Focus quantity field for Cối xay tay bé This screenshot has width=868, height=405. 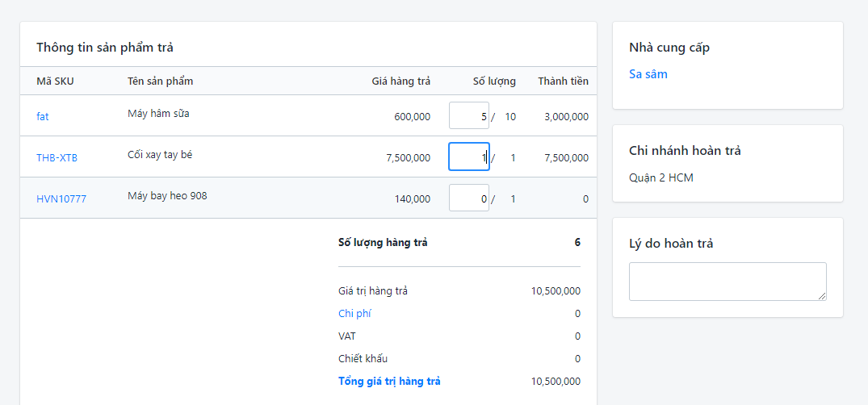click(469, 157)
